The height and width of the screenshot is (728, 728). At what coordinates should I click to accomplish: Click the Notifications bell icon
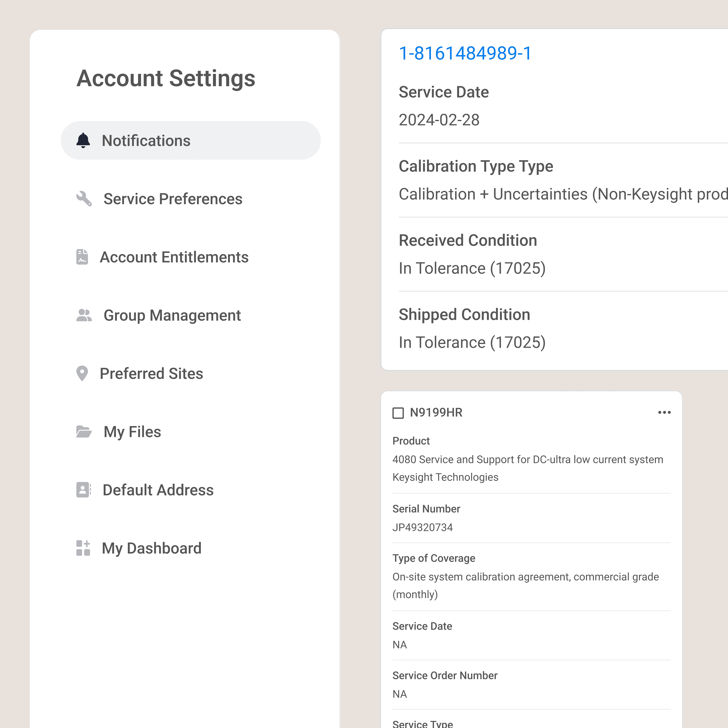point(83,141)
